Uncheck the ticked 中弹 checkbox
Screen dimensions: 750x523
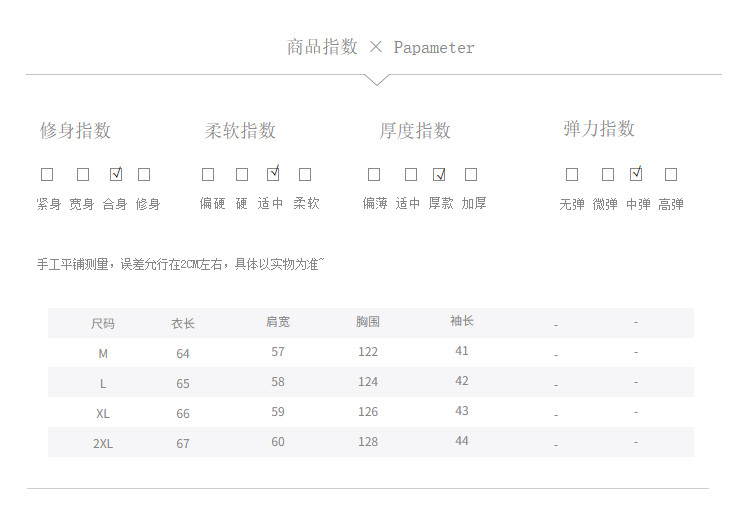[x=636, y=174]
